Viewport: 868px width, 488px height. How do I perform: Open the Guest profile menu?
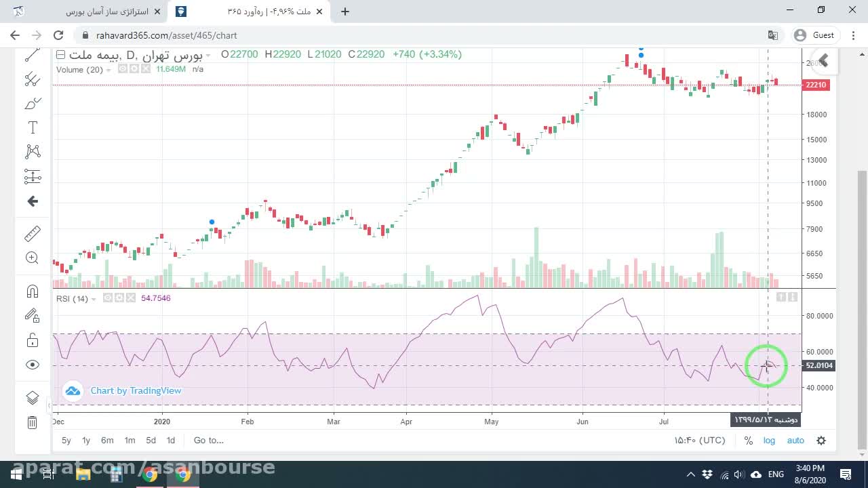pyautogui.click(x=815, y=35)
